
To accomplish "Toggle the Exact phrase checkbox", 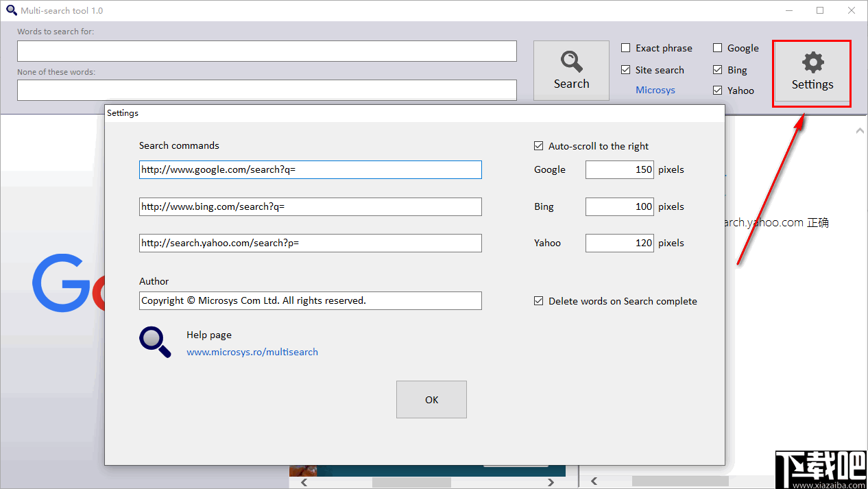I will 626,48.
